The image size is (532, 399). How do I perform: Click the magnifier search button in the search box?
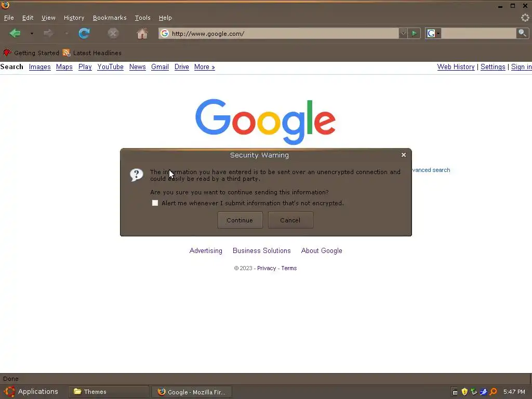click(522, 33)
